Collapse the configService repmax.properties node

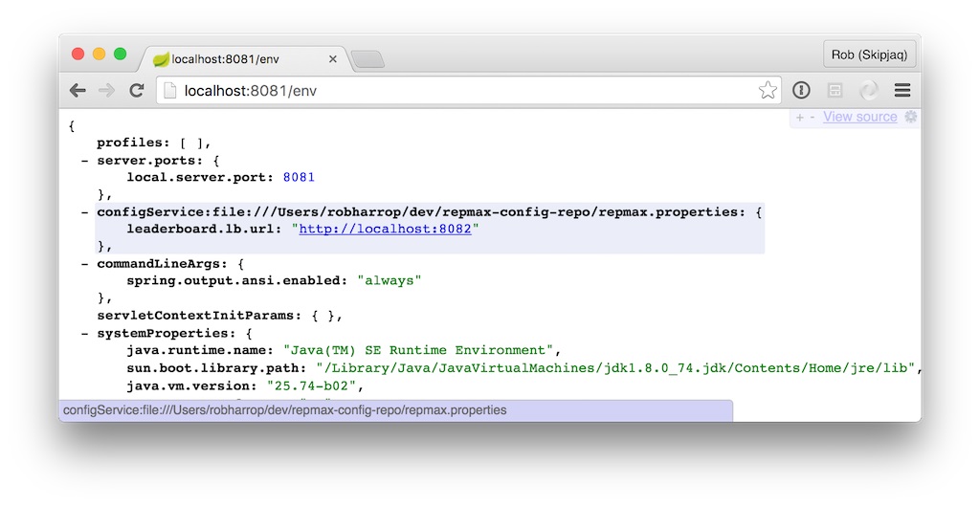point(84,212)
